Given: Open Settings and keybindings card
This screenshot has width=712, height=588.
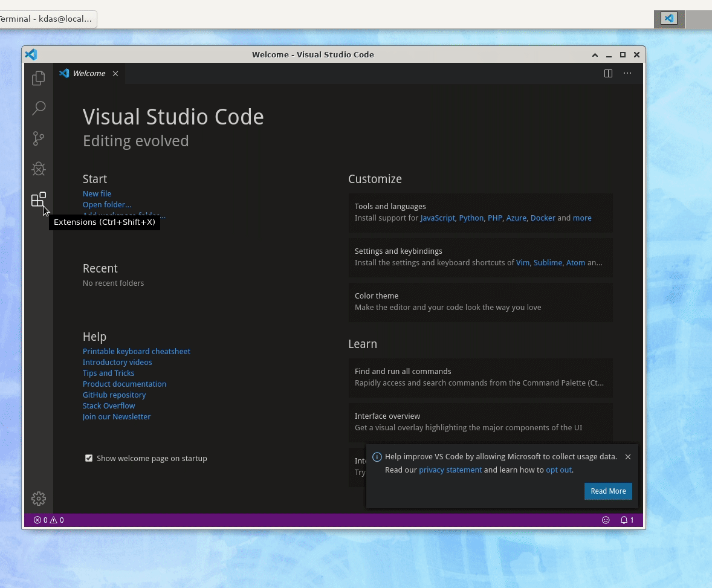Looking at the screenshot, I should point(481,257).
